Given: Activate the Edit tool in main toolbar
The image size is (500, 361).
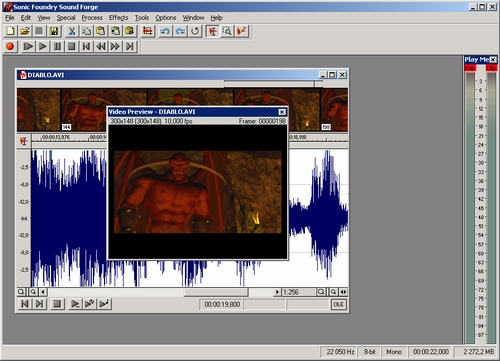Looking at the screenshot, I should click(x=212, y=31).
